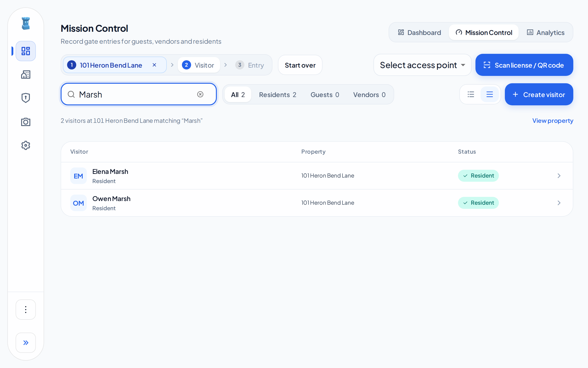The image size is (588, 368).
Task: Open the settings gear sidebar icon
Action: click(26, 146)
